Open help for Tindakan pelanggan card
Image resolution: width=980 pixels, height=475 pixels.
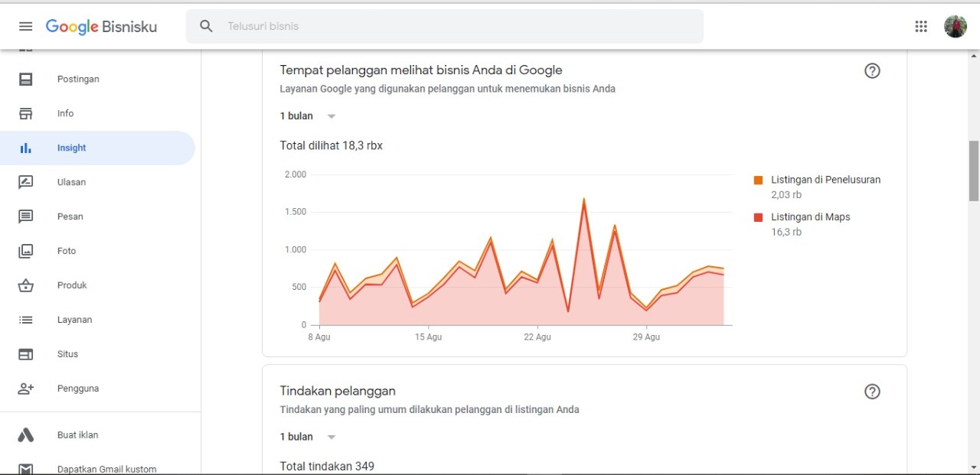[872, 392]
